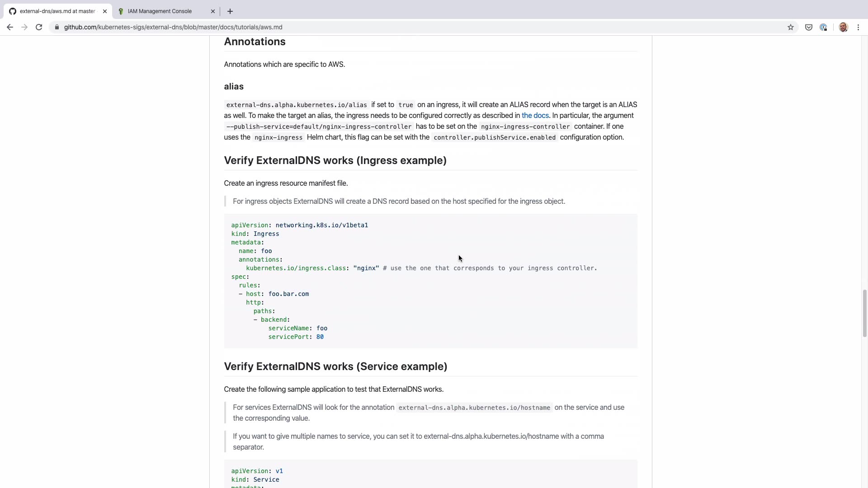Click the "Verify ExternalDNS works (Ingress example)" heading
Viewport: 868px width, 488px height.
[335, 160]
